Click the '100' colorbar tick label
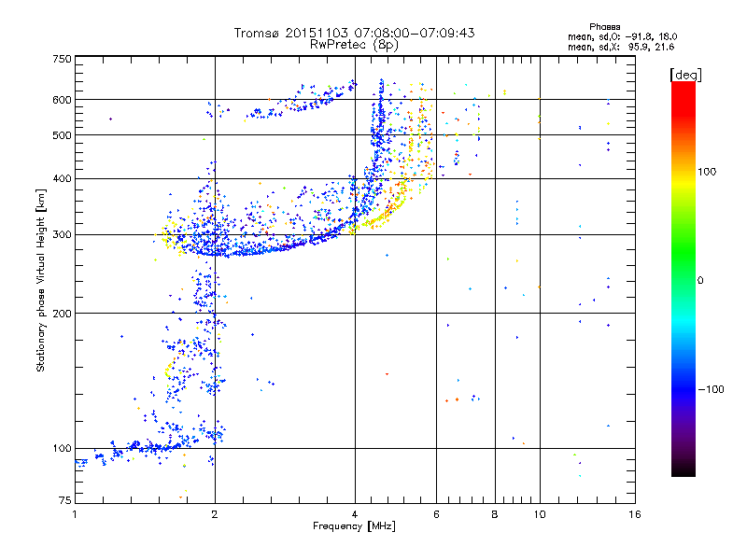747x560 pixels. pos(707,172)
